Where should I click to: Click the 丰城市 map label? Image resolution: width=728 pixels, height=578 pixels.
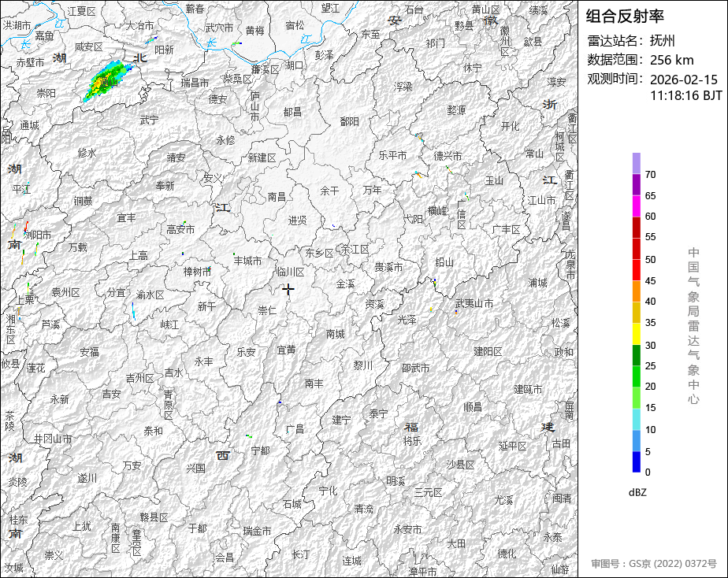tap(247, 261)
